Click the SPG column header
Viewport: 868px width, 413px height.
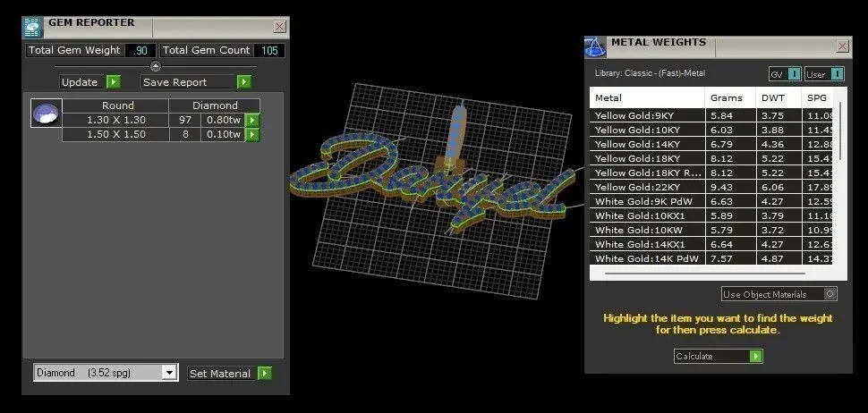click(x=818, y=97)
